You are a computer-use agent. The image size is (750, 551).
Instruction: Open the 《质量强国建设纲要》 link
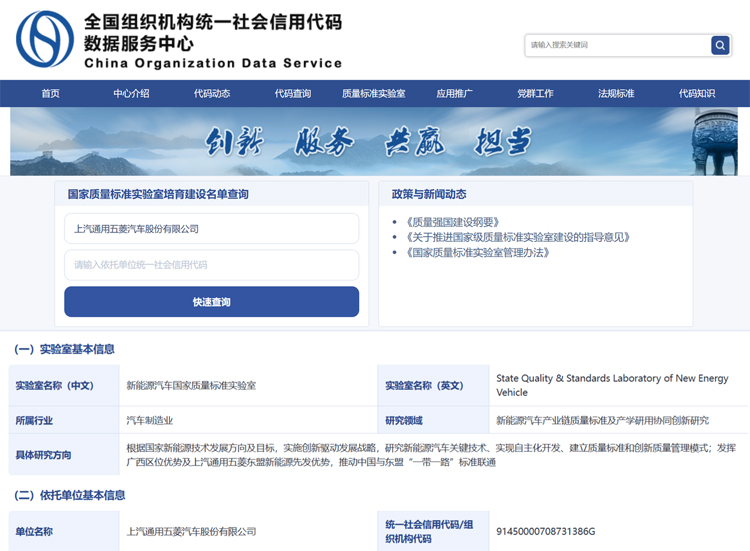coord(453,222)
